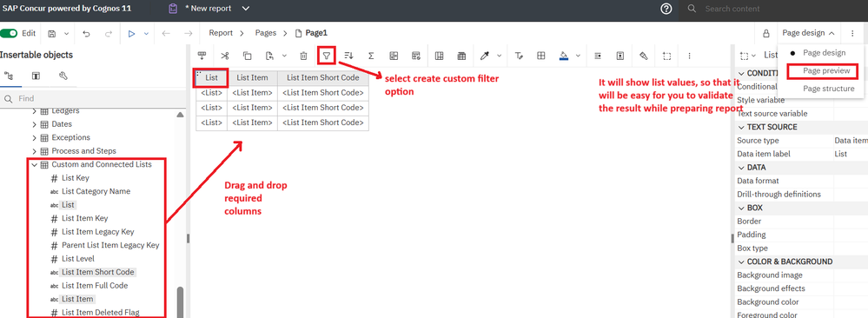Open the Paste options dropdown arrow

(284, 56)
